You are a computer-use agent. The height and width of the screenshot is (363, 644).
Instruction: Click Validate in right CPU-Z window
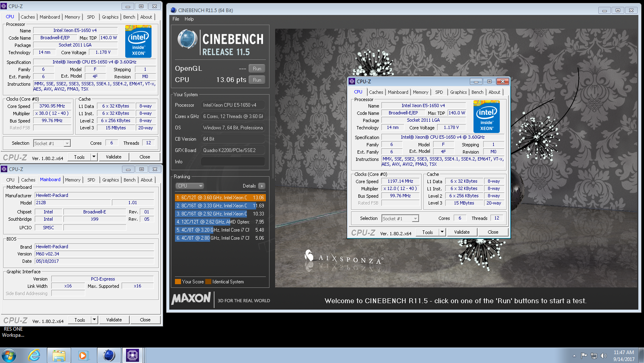coord(462,232)
